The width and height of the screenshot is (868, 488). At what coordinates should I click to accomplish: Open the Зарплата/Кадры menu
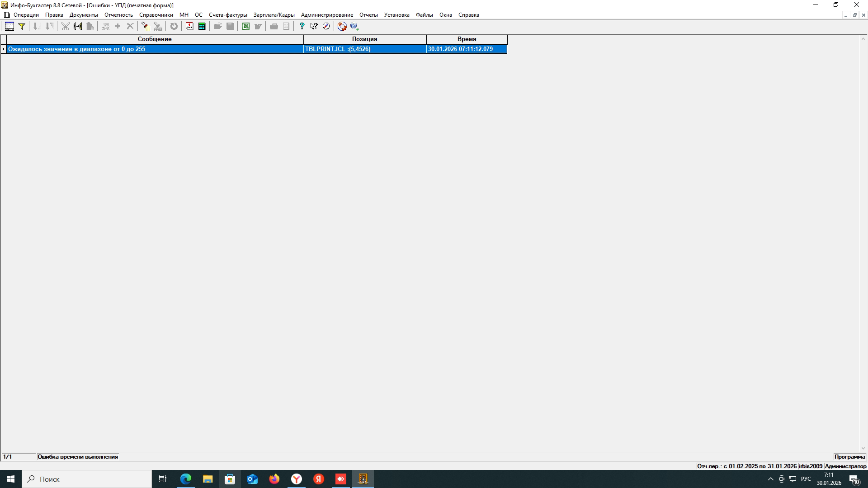274,15
